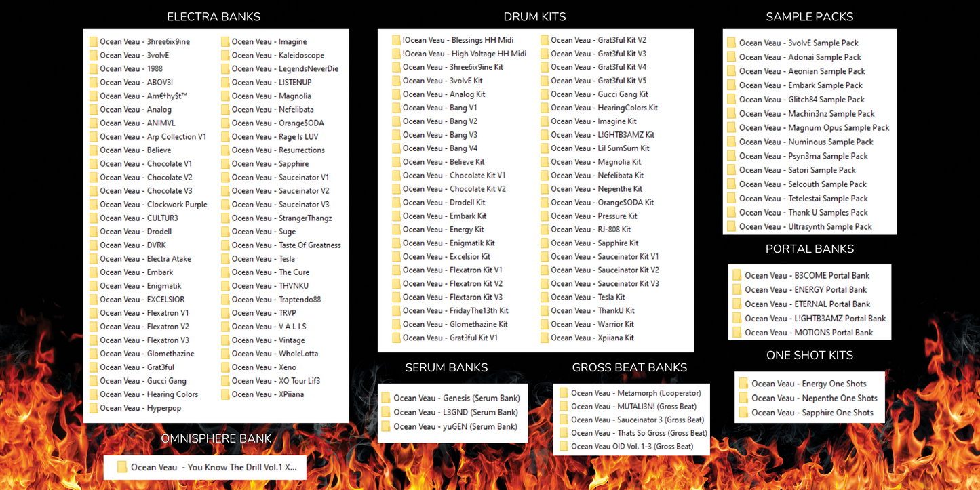The height and width of the screenshot is (490, 980).
Task: Click folder icon next to Ocean Veau - Ultrasynth Sample Pack
Action: (731, 226)
